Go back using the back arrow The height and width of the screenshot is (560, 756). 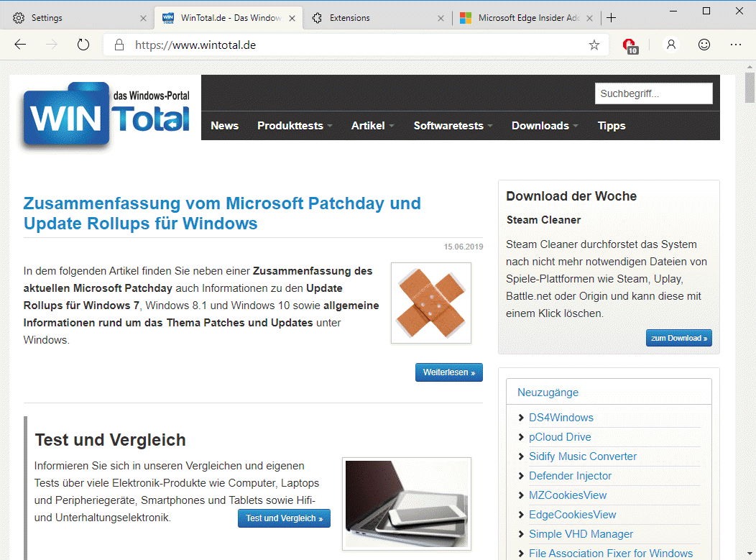click(20, 45)
